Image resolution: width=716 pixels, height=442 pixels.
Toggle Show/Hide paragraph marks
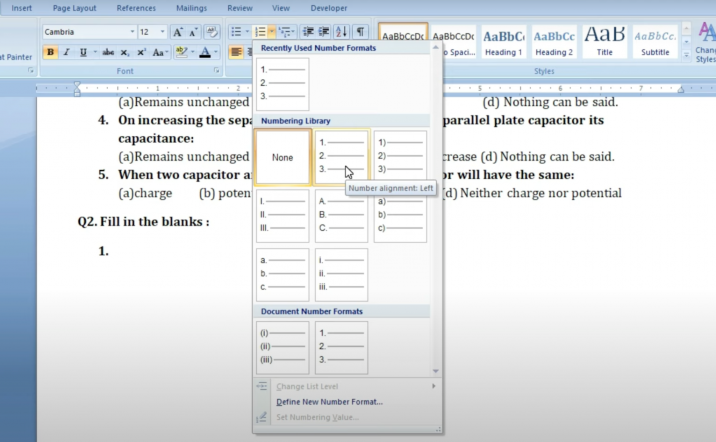361,32
